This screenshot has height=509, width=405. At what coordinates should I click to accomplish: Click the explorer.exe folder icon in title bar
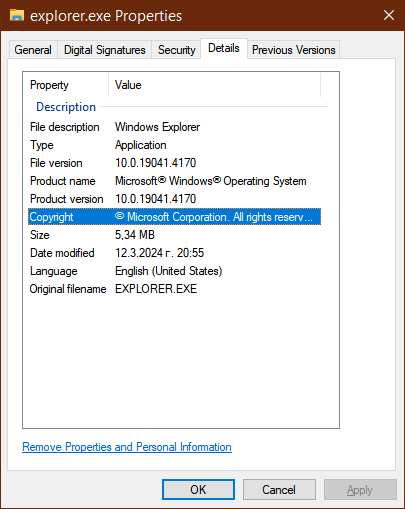coord(17,15)
